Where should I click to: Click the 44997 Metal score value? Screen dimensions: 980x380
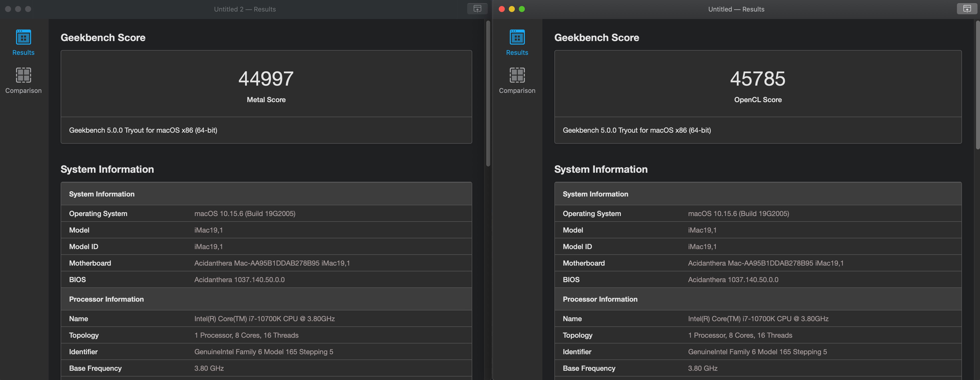point(266,79)
